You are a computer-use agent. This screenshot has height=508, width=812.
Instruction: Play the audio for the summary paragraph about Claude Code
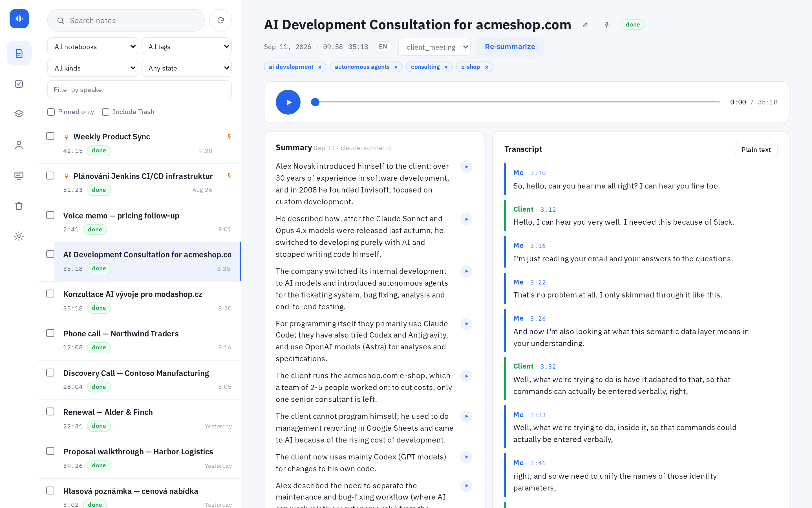[x=466, y=324]
